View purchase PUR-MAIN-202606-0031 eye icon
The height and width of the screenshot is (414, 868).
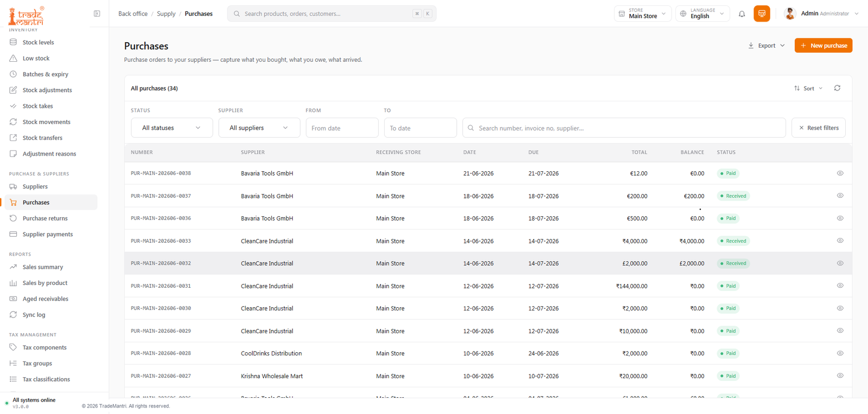(x=840, y=286)
